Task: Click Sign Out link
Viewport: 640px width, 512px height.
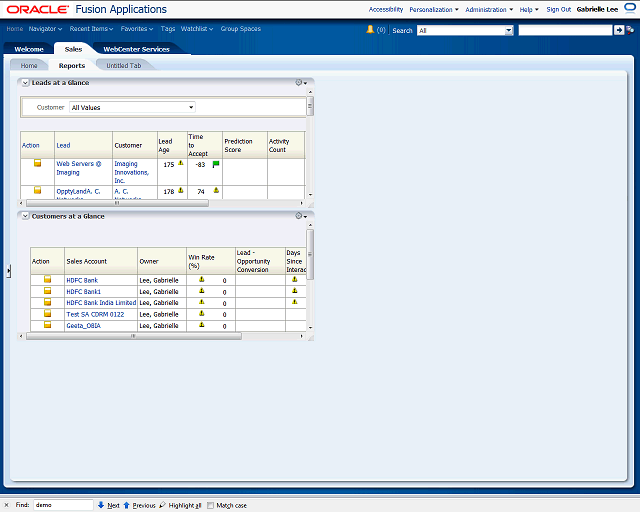Action: [558, 9]
